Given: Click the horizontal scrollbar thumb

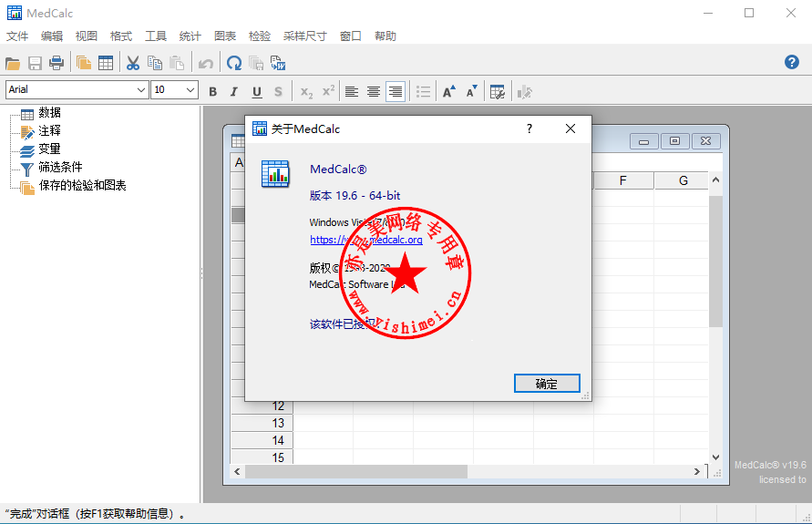Looking at the screenshot, I should point(356,472).
